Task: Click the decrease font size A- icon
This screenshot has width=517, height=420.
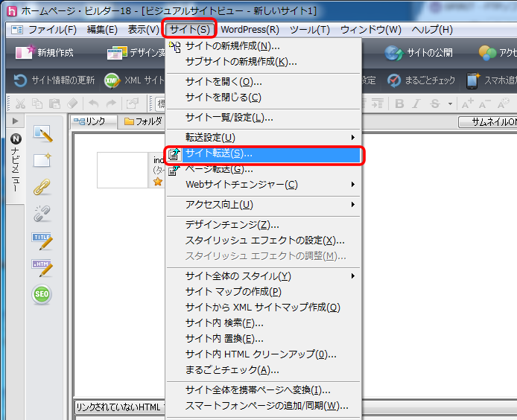Action: pos(485,104)
